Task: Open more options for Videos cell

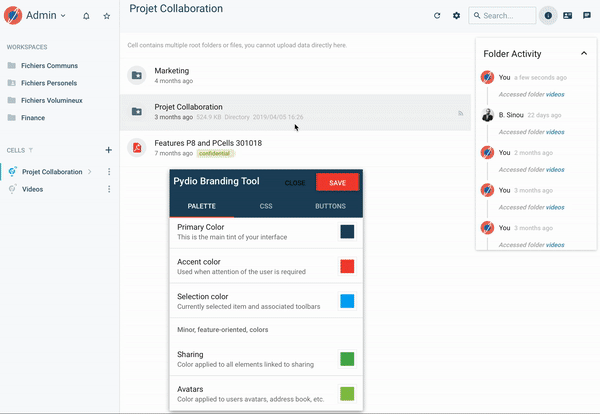Action: [x=109, y=189]
